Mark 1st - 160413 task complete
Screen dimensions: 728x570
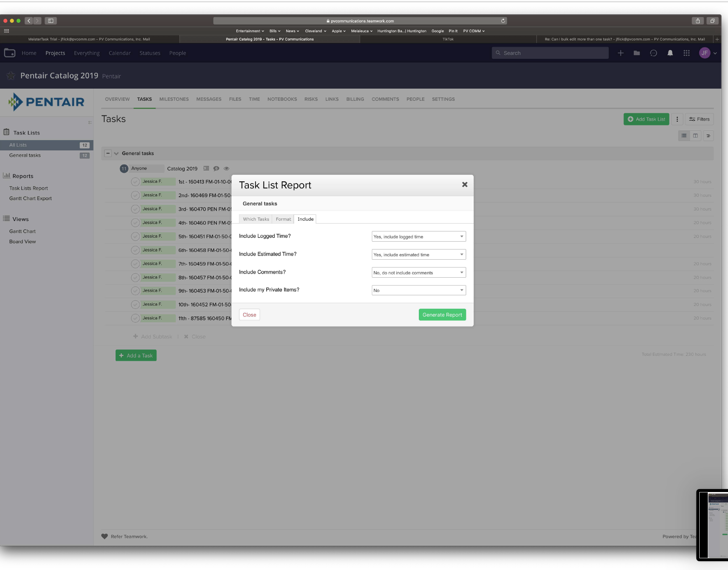pyautogui.click(x=135, y=182)
